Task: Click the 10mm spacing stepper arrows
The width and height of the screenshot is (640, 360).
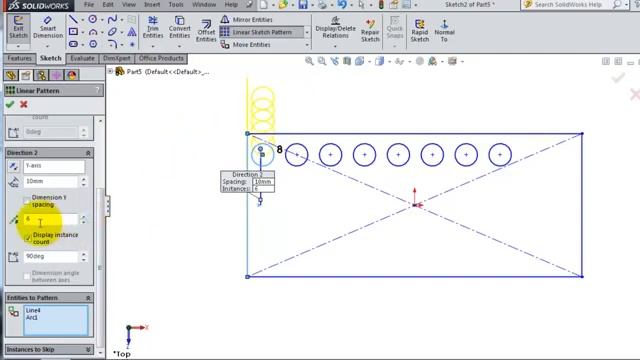Action: tap(84, 181)
